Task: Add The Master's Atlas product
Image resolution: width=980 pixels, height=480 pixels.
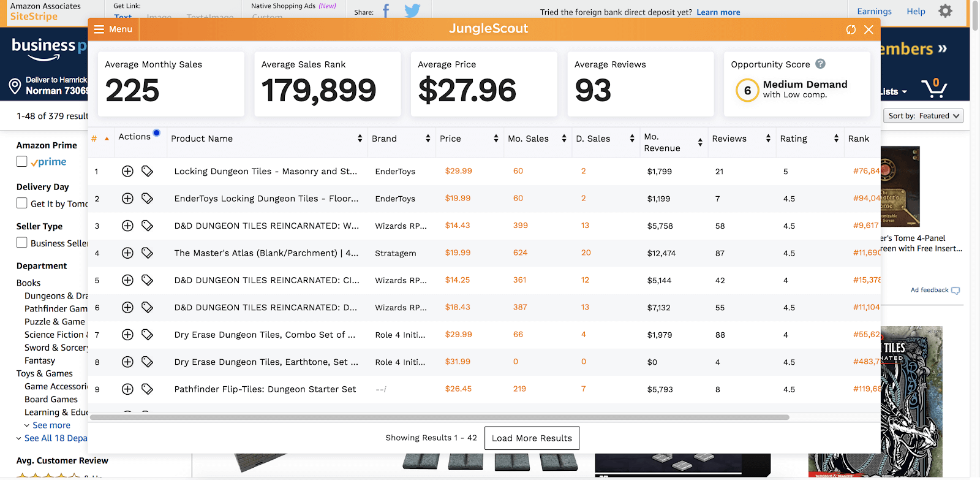Action: tap(127, 253)
